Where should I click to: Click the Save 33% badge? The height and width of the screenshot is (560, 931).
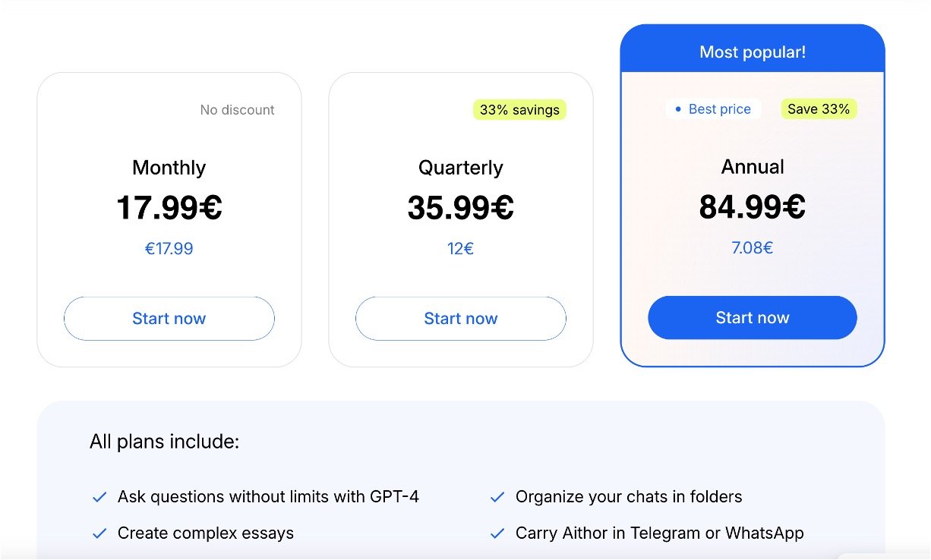coord(819,109)
